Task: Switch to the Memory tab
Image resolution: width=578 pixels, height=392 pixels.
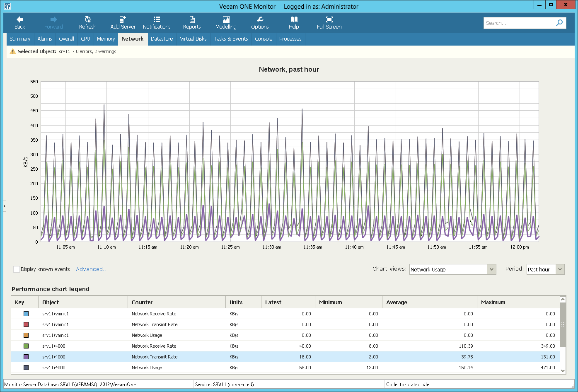Action: 106,39
